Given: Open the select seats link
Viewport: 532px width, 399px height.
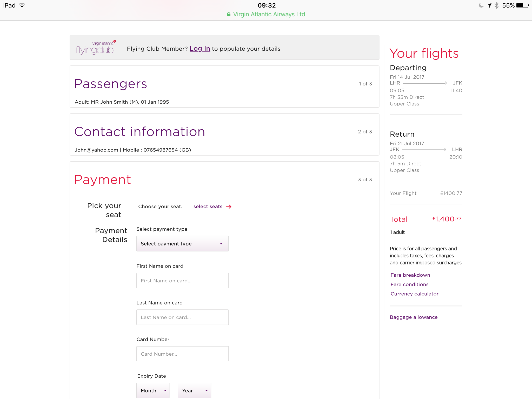Looking at the screenshot, I should [208, 207].
